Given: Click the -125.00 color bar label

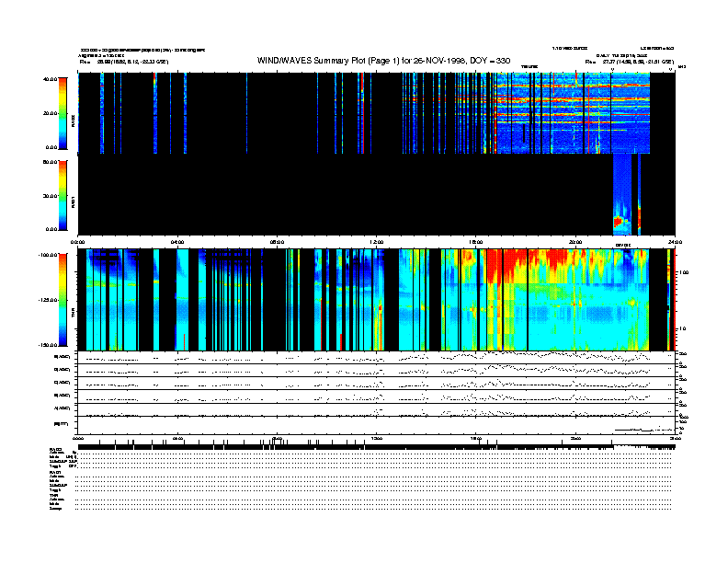Looking at the screenshot, I should click(48, 300).
